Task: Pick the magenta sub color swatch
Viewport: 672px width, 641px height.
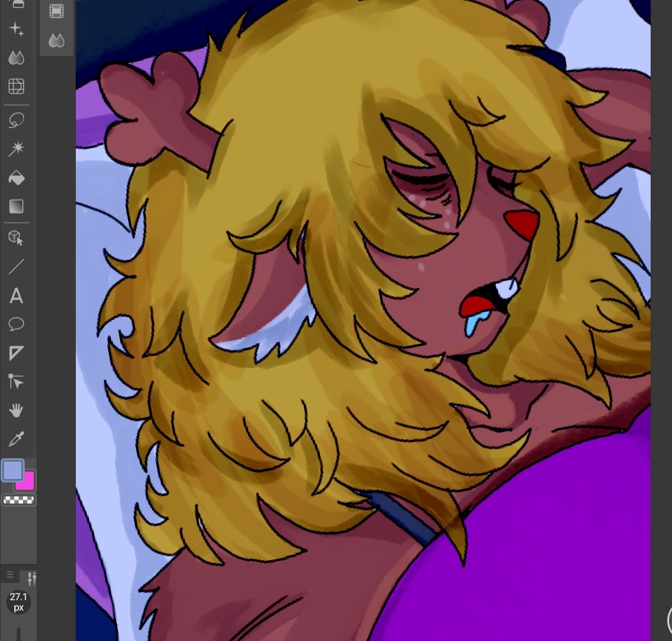Action: click(28, 482)
